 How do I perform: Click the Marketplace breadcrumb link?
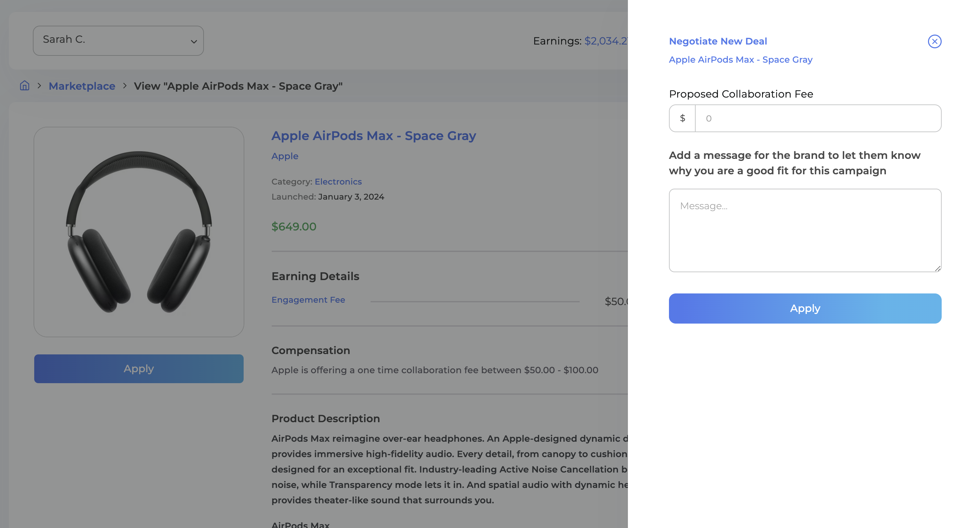click(82, 85)
